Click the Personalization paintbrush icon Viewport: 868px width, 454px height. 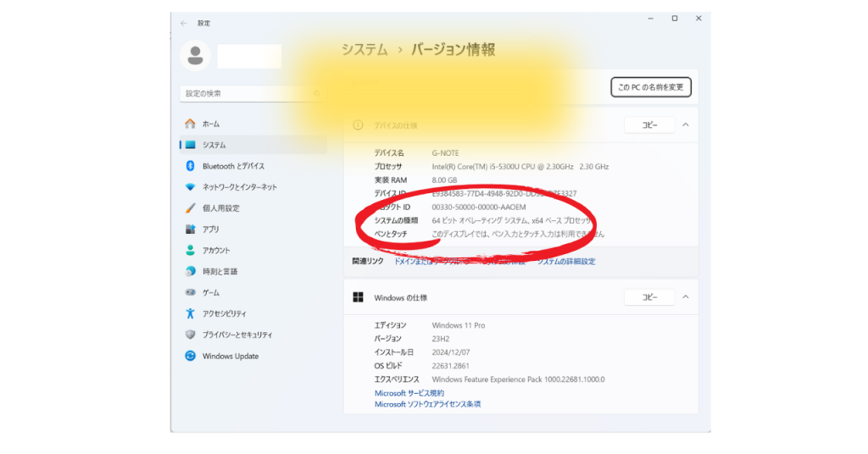(x=191, y=208)
